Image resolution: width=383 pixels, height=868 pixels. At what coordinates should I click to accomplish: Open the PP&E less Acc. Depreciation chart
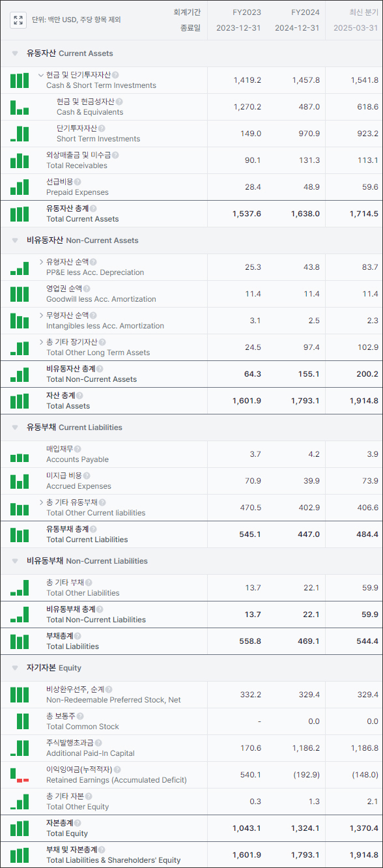click(20, 267)
